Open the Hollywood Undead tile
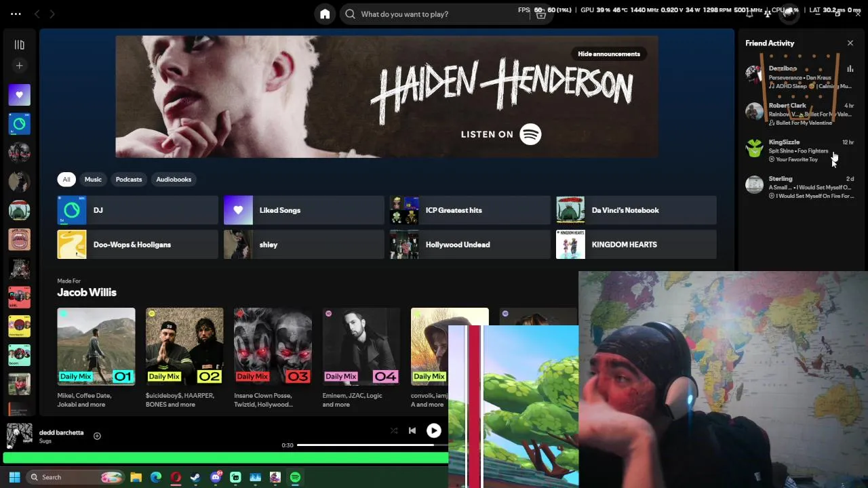868x488 pixels. (x=470, y=245)
